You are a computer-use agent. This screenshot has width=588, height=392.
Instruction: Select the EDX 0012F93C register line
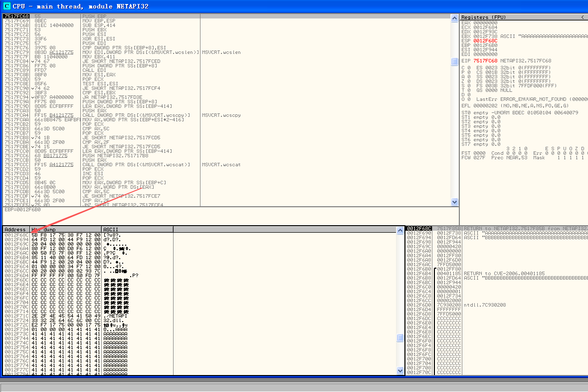(x=479, y=32)
